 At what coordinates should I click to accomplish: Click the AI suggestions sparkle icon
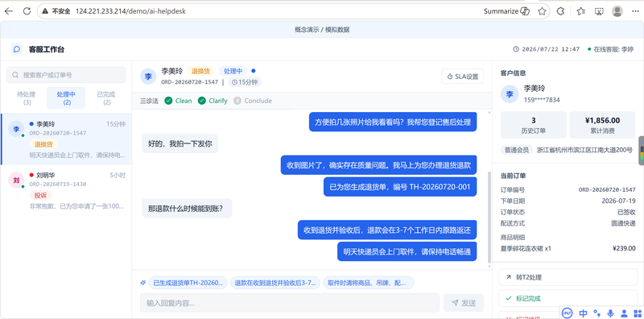(143, 283)
